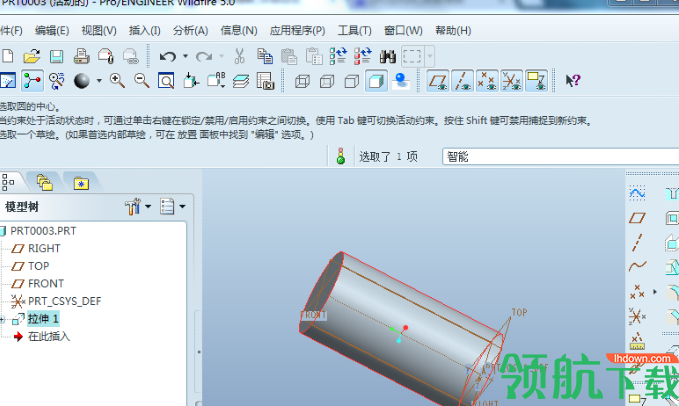
Task: Select PRT_CSYS_DEF in model tree
Action: point(65,301)
